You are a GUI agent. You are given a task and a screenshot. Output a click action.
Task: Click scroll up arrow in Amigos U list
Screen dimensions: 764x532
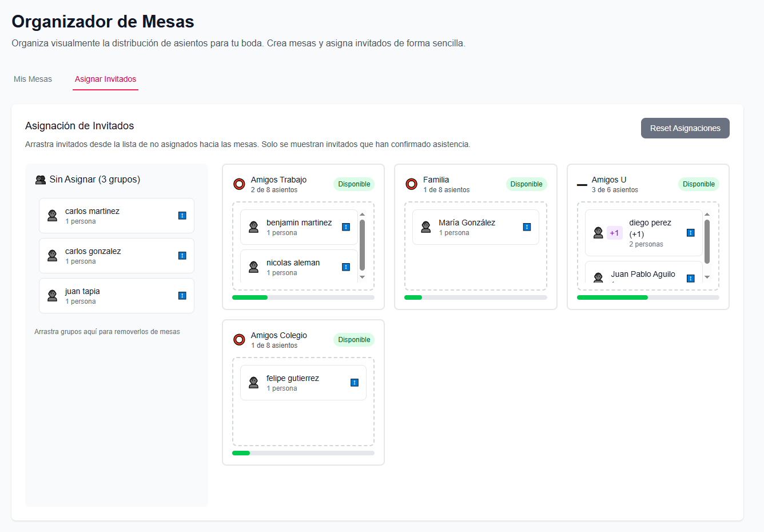[x=707, y=215]
